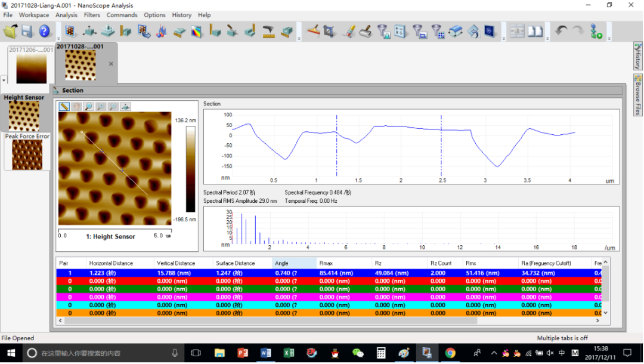
Task: Click the Undo arrow icon
Action: (561, 31)
